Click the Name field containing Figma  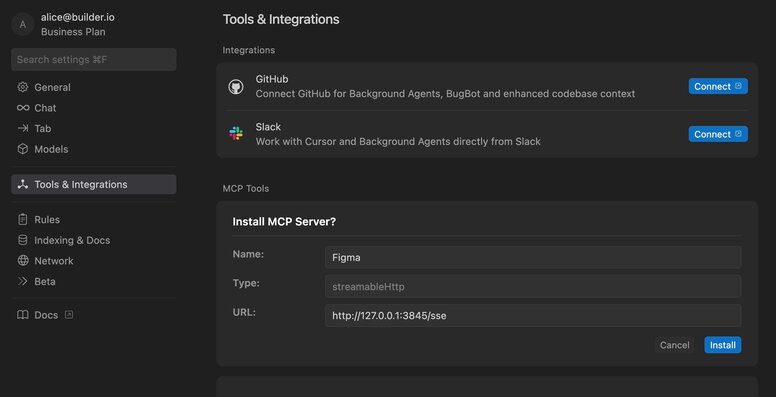533,257
